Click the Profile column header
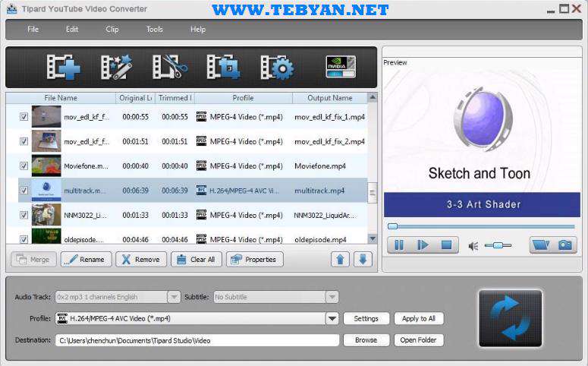 (243, 98)
